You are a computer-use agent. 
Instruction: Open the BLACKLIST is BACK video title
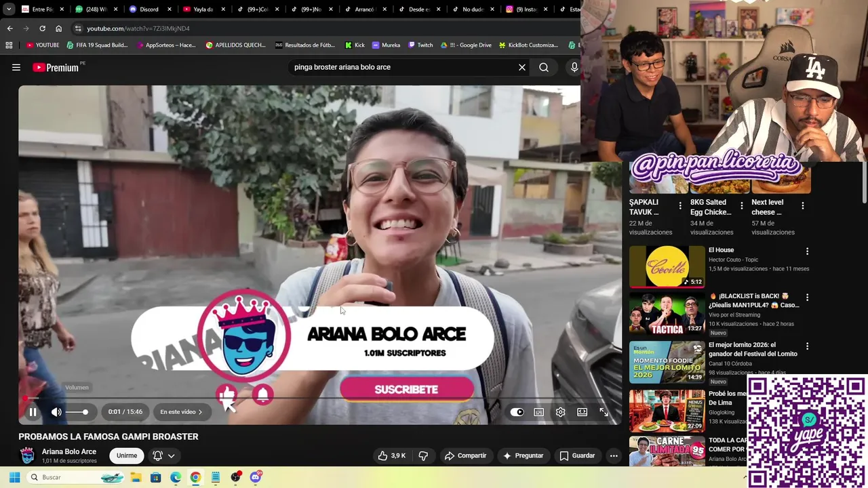(x=754, y=300)
